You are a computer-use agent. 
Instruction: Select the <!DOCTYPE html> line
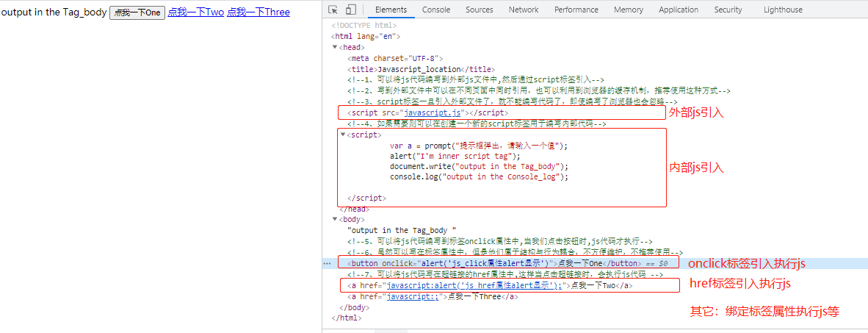(364, 26)
